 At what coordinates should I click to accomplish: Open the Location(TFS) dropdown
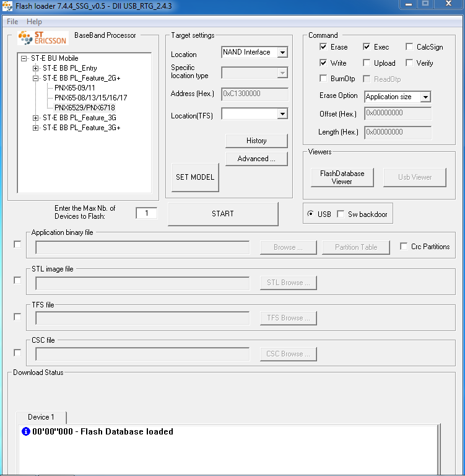282,114
